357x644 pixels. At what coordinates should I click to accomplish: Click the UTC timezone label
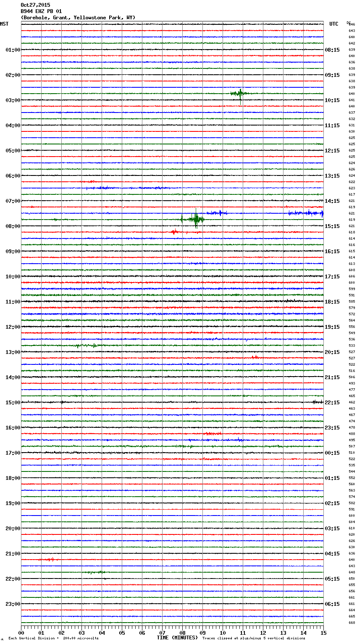(333, 24)
